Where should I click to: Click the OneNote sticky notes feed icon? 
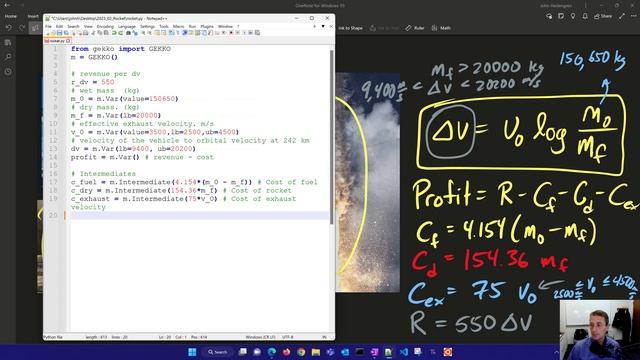(561, 16)
